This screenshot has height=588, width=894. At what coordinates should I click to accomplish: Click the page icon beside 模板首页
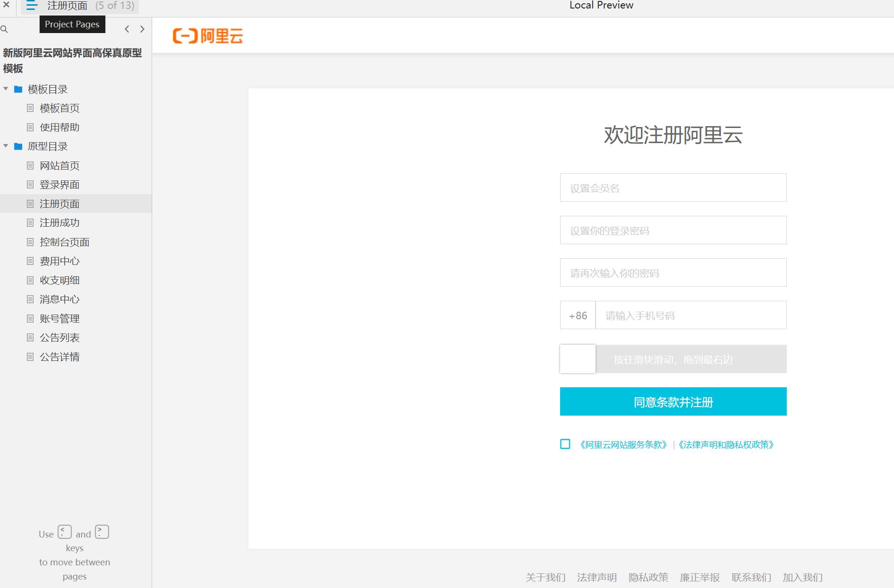[x=30, y=108]
